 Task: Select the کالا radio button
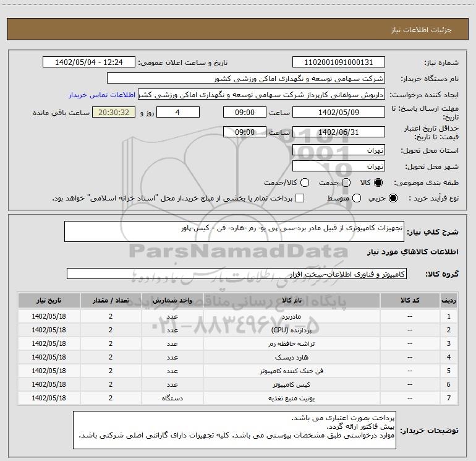click(378, 183)
